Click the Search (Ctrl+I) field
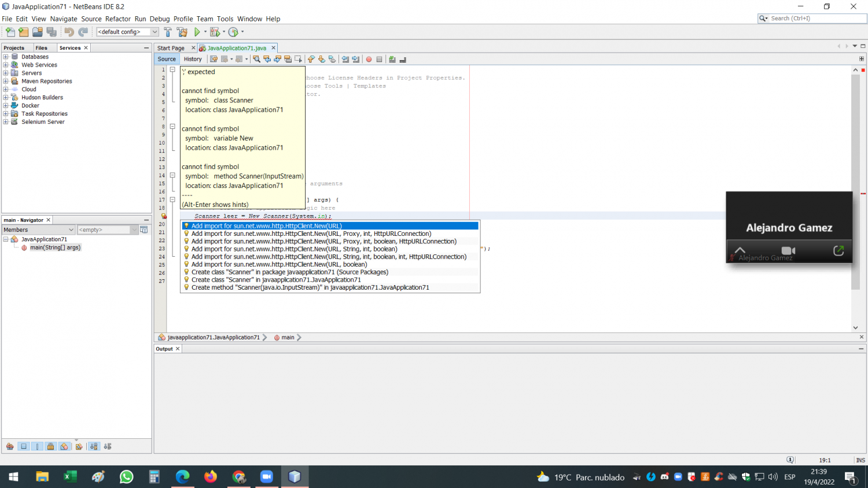868x488 pixels. coord(812,19)
